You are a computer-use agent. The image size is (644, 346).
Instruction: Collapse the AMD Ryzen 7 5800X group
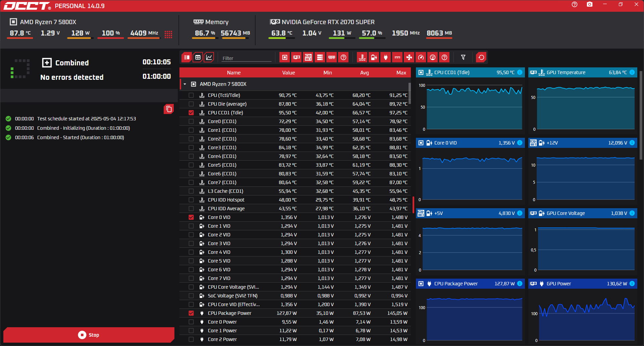(x=185, y=84)
